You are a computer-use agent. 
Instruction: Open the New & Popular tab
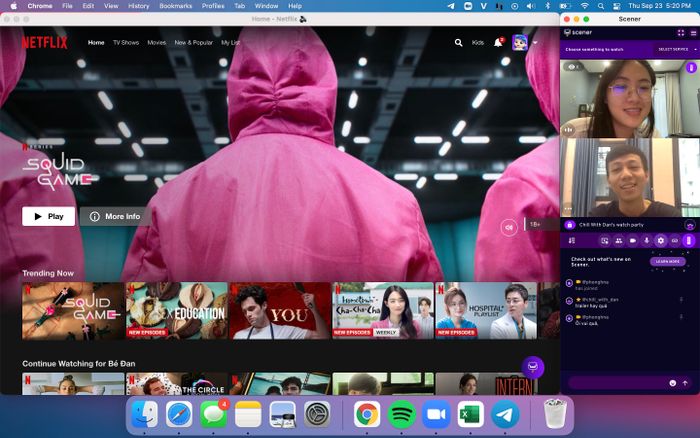tap(194, 43)
